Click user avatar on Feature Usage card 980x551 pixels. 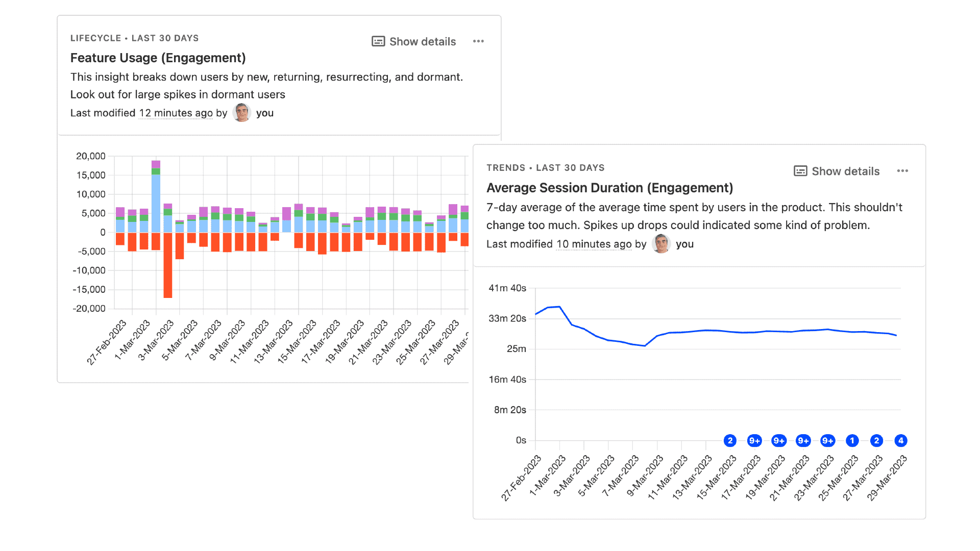[241, 113]
